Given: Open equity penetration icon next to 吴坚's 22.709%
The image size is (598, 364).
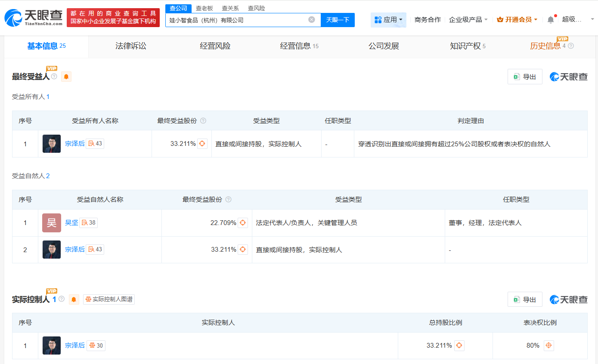Looking at the screenshot, I should [243, 222].
